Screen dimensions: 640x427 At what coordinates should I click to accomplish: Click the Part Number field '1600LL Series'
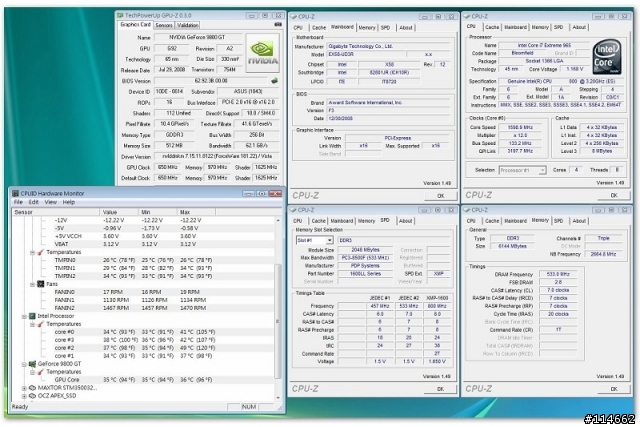365,274
